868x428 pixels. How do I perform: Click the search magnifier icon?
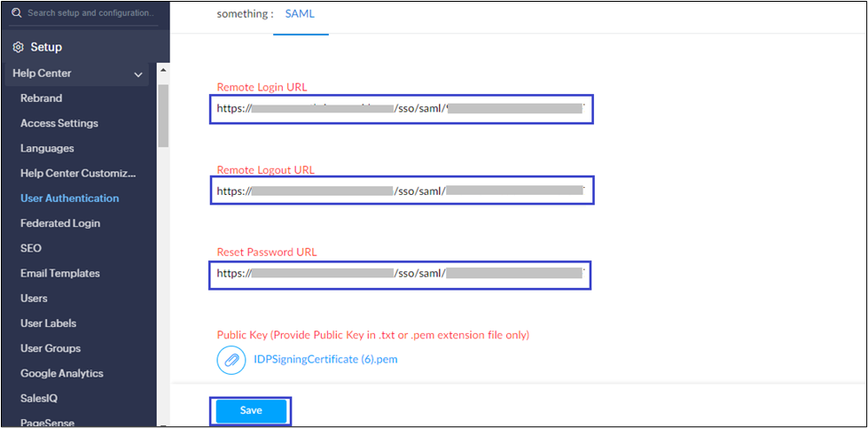tap(16, 13)
